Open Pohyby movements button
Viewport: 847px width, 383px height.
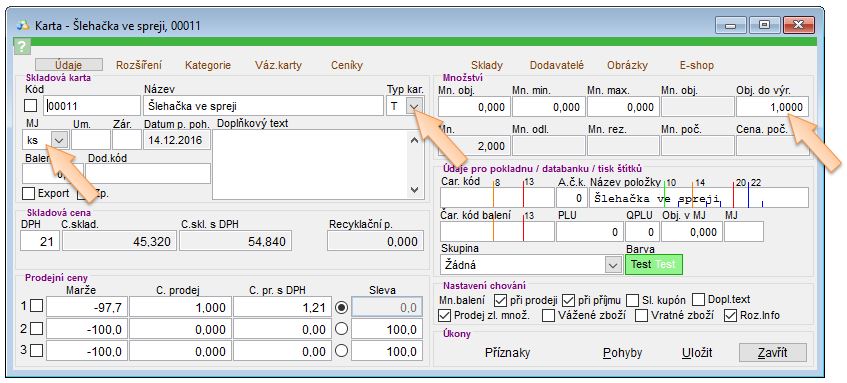[622, 353]
